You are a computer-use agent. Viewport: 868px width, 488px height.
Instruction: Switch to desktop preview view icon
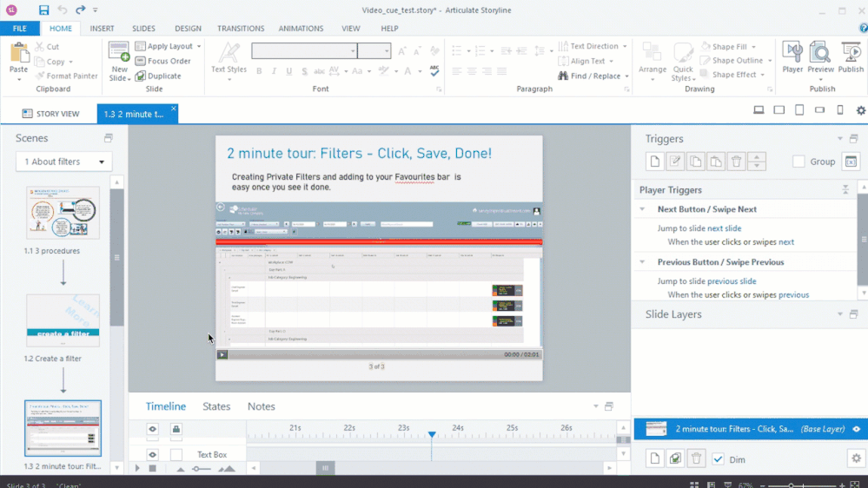pyautogui.click(x=759, y=110)
